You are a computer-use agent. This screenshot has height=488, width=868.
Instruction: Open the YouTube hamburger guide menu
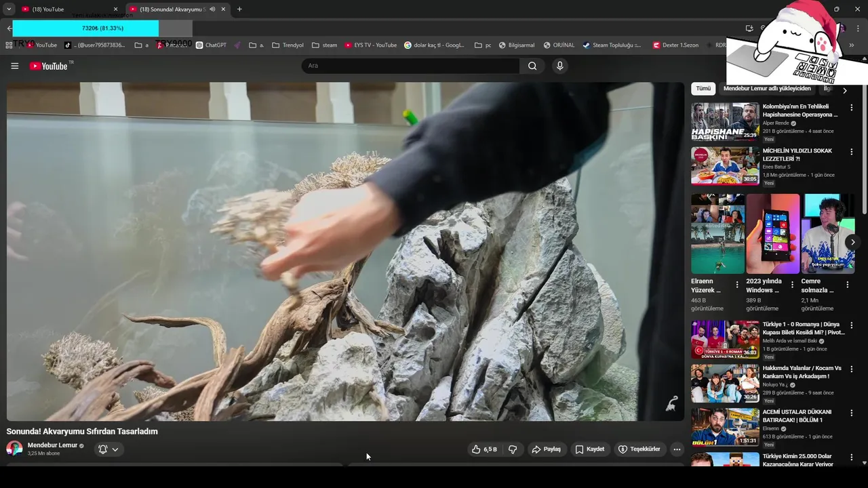[x=14, y=66]
